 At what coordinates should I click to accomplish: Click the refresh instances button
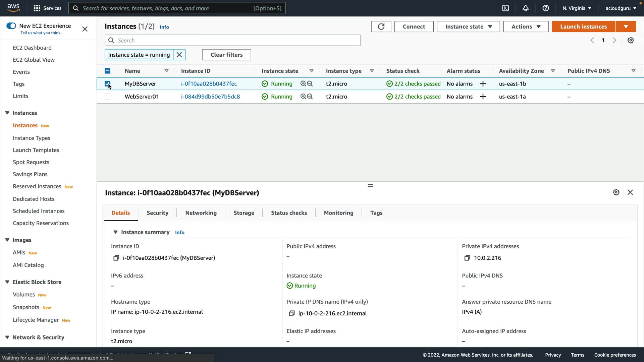(381, 26)
